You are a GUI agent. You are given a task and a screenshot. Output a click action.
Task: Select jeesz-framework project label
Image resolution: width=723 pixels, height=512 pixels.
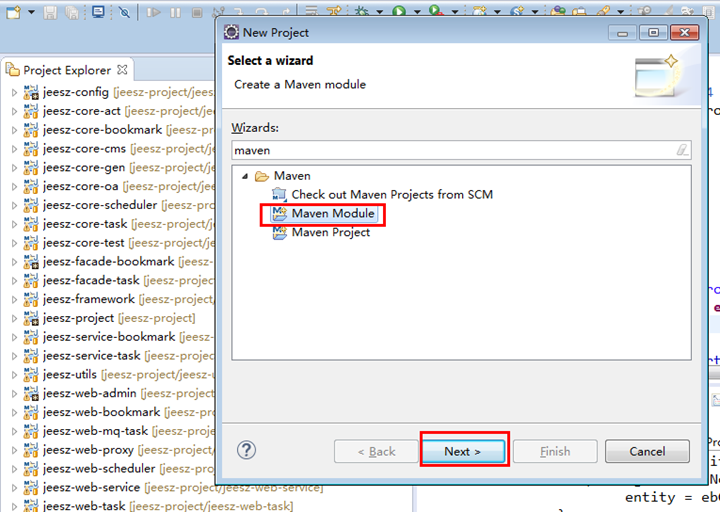tap(89, 299)
